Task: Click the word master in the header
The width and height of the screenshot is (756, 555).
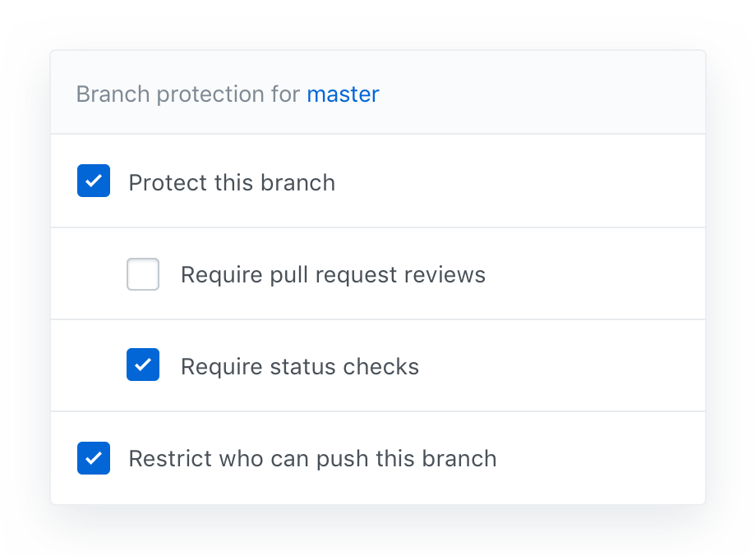Action: 343,94
